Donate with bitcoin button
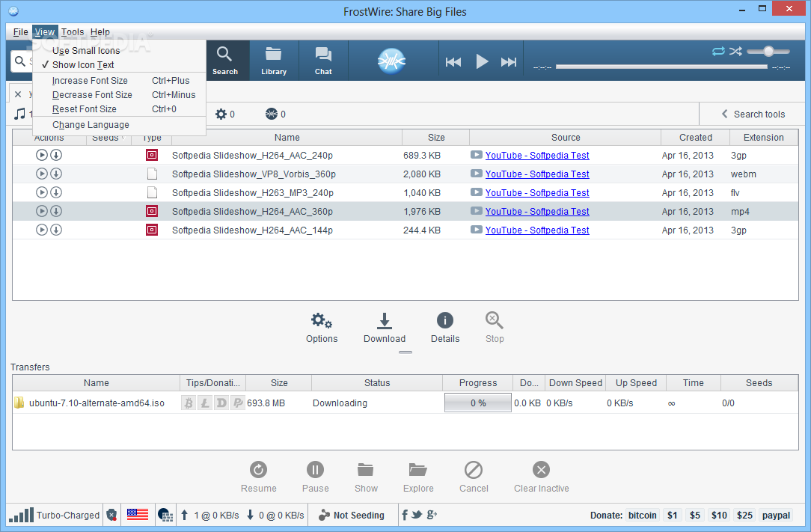The image size is (811, 532). coord(642,515)
